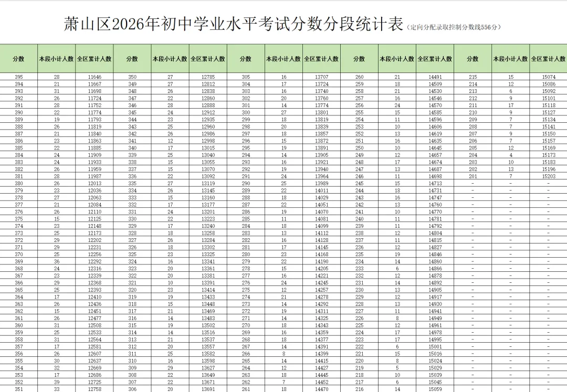Screen dimensions: 567x392
Task: Select cumulative total 14949
Action: point(435,319)
